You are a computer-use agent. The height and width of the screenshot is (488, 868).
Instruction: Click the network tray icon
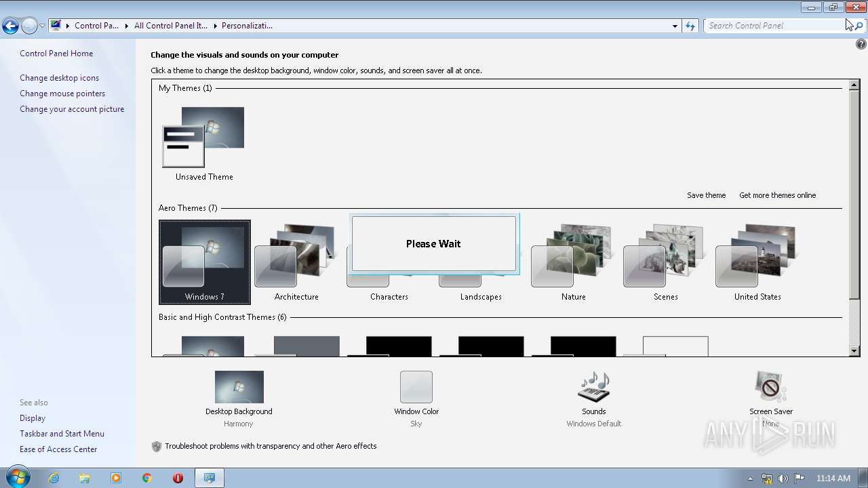click(767, 479)
